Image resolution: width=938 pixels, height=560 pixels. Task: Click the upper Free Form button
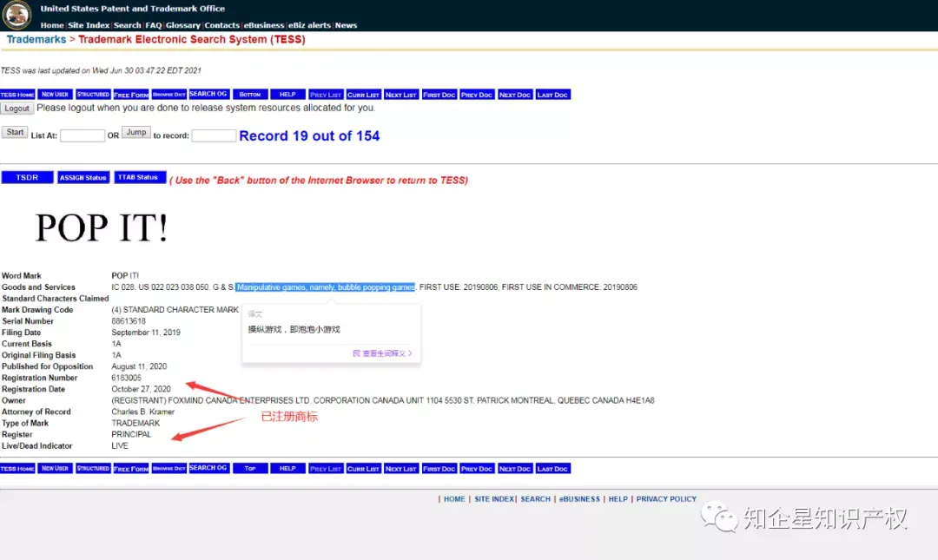coord(131,95)
